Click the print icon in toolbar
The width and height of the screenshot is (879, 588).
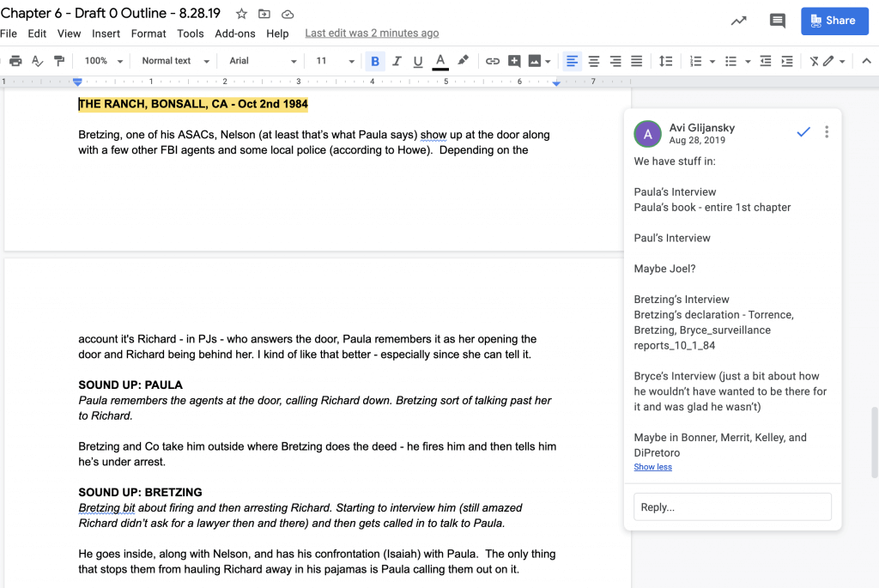pyautogui.click(x=15, y=61)
